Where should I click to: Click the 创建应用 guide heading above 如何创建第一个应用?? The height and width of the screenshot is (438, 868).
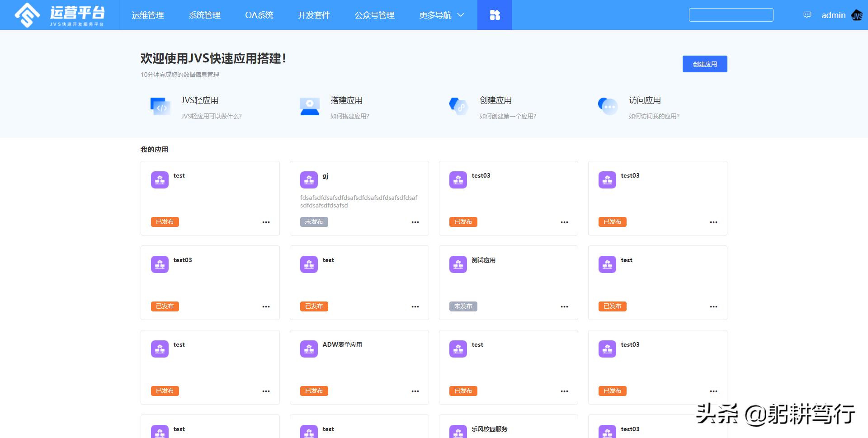tap(495, 100)
